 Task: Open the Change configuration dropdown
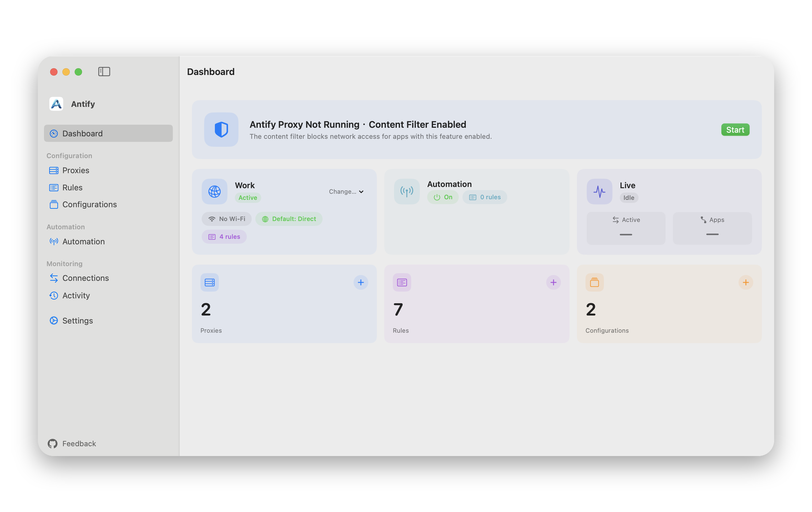tap(346, 192)
